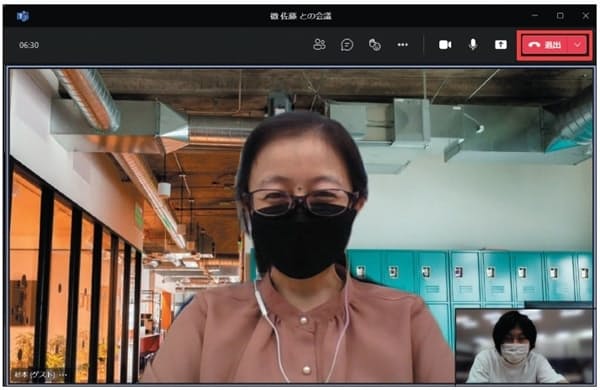
Task: Toggle the camera off
Action: coord(445,45)
